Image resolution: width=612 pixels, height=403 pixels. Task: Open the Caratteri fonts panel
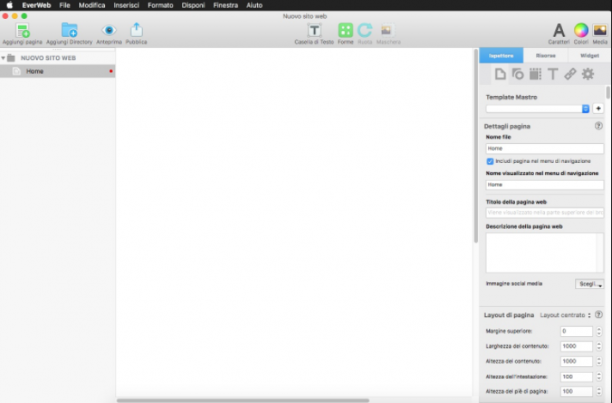tap(559, 30)
